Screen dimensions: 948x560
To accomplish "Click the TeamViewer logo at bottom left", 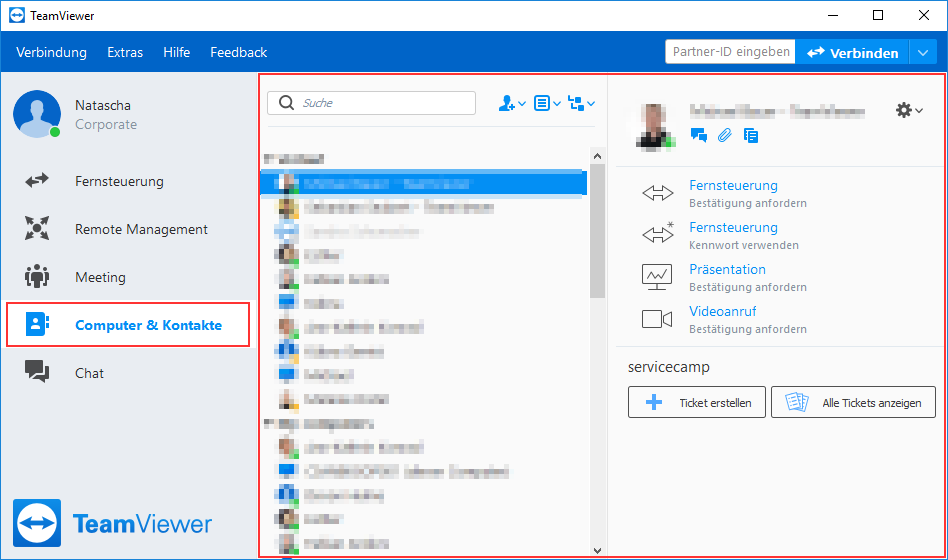I will [112, 523].
